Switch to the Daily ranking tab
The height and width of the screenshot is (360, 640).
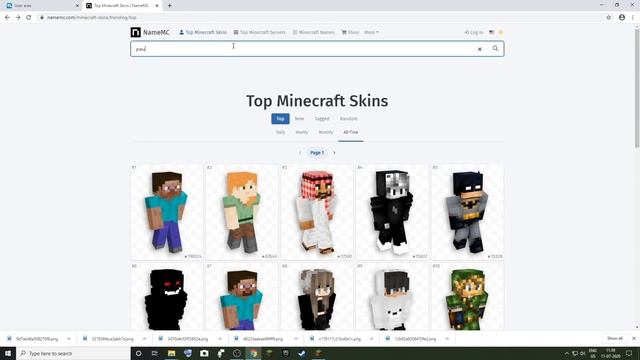click(280, 132)
